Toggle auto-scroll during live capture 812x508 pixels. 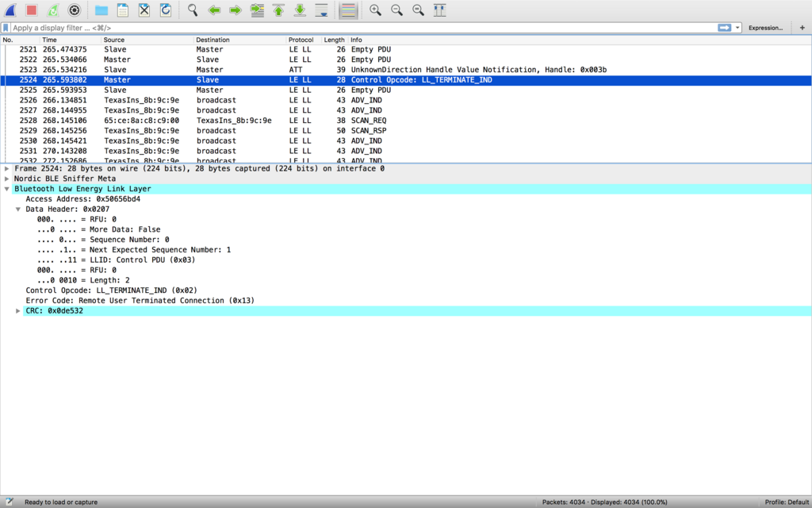coord(322,10)
